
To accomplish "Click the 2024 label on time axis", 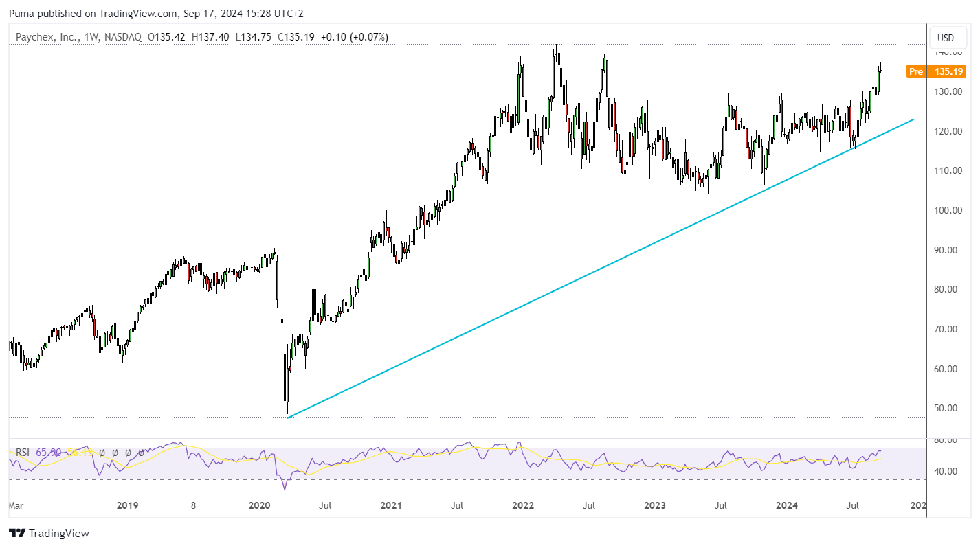I will tap(786, 506).
